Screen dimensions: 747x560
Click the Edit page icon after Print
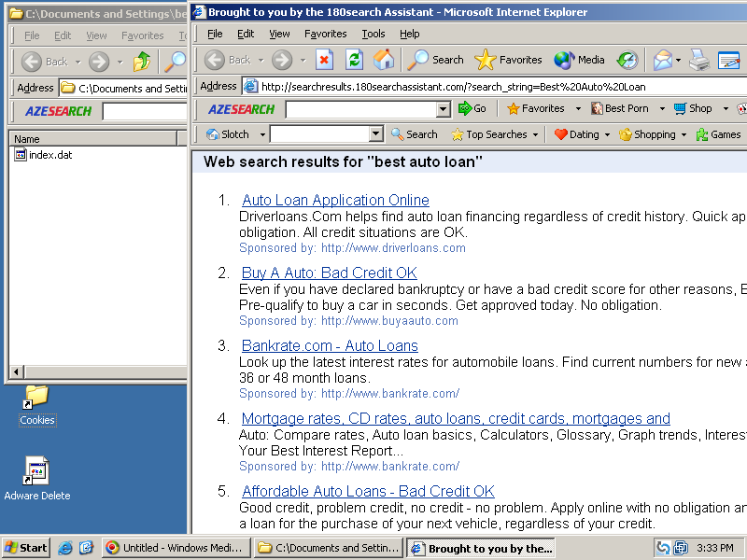tap(729, 60)
